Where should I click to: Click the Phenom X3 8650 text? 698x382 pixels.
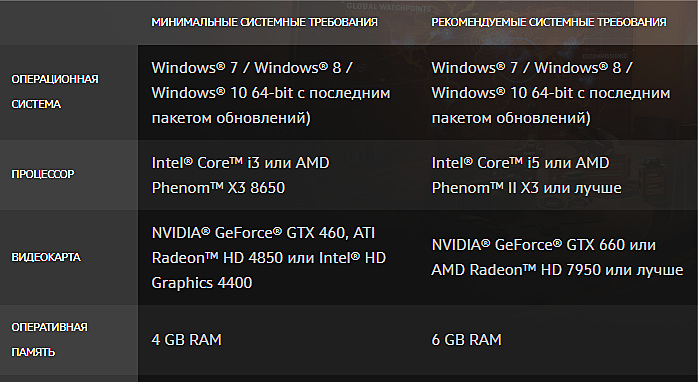tap(218, 188)
